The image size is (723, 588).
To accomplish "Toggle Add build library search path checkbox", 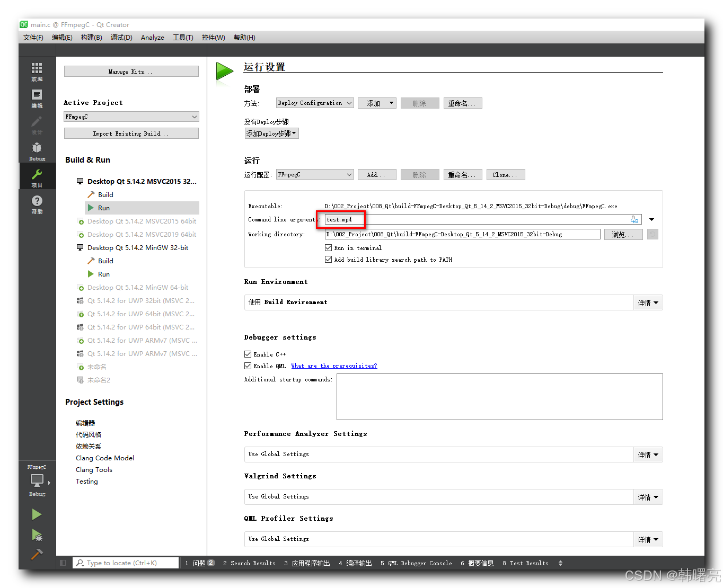I will (329, 259).
